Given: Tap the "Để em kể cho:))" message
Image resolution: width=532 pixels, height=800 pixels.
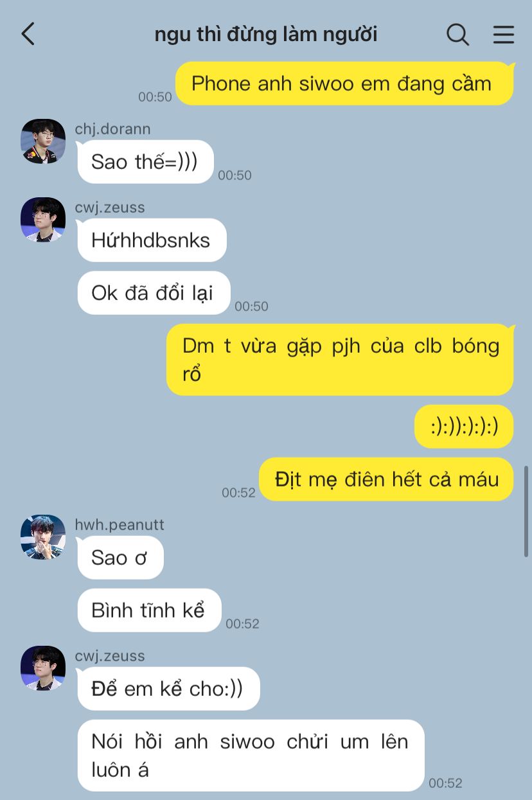Looking at the screenshot, I should click(168, 689).
